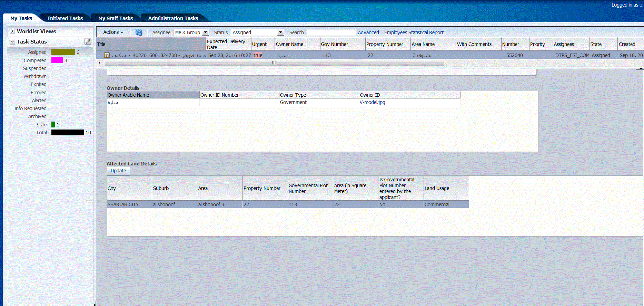Go to the Administration Tasks tab
This screenshot has height=306, width=644.
(x=173, y=18)
